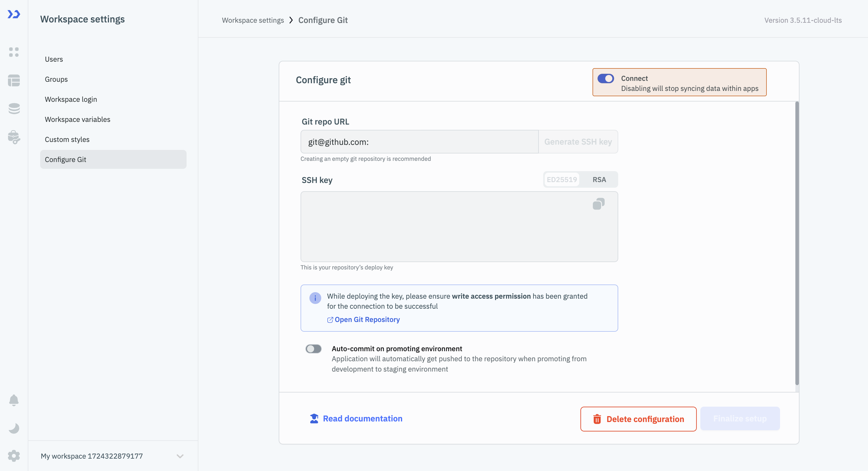868x471 pixels.
Task: Enable auto-commit on promoting environment
Action: (x=313, y=349)
